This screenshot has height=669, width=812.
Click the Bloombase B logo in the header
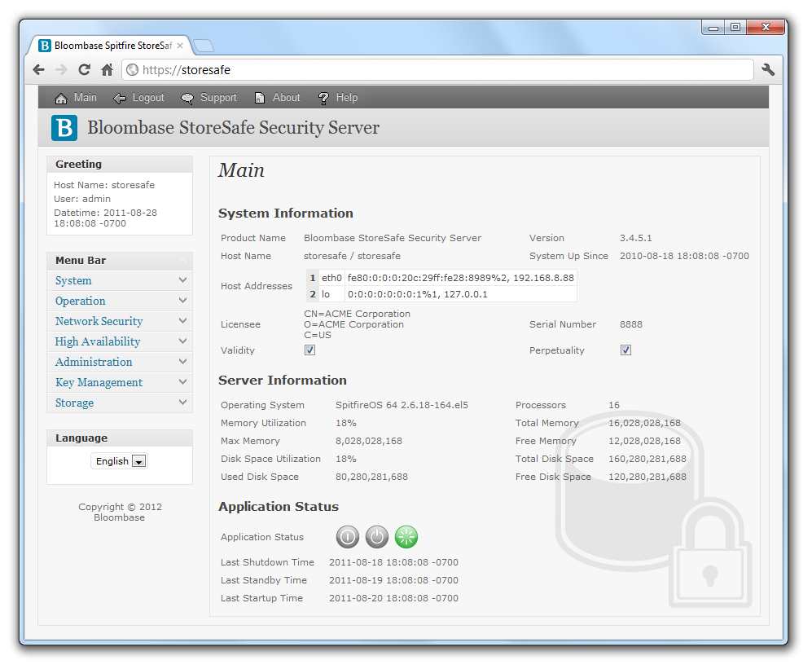(64, 127)
